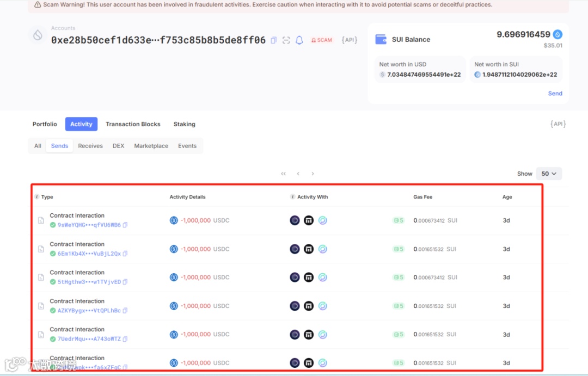
Task: Open transaction 5tHgthw3•••w1TVjvED
Action: tap(89, 282)
